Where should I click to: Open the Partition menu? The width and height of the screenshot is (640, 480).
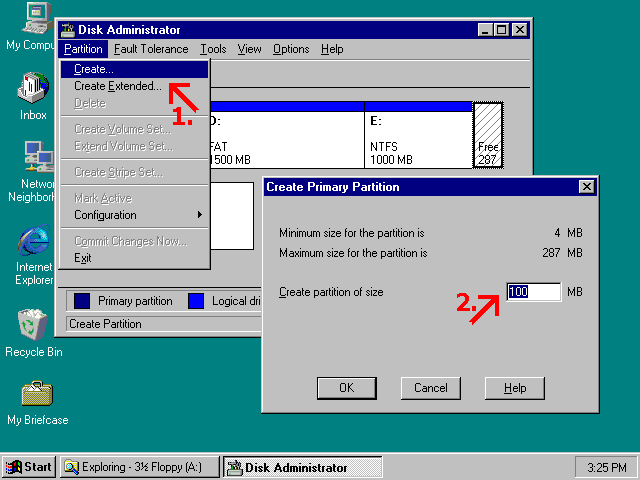tap(83, 49)
